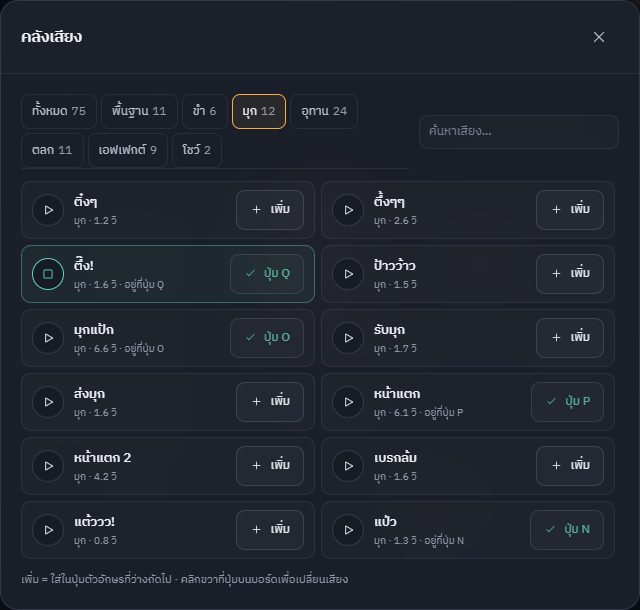Viewport: 640px width, 610px height.
Task: Switch to the ทั้งหมด 75 category tab
Action: coord(59,111)
